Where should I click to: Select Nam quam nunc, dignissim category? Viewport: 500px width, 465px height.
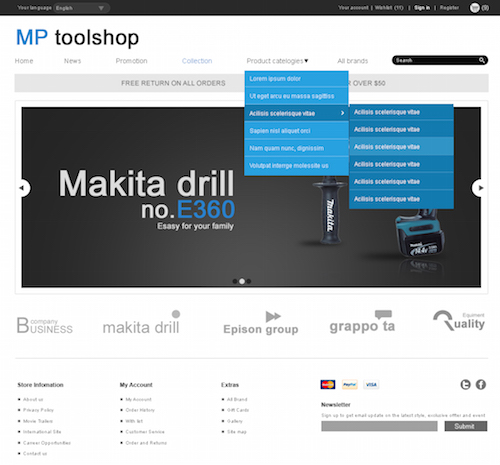(x=296, y=148)
